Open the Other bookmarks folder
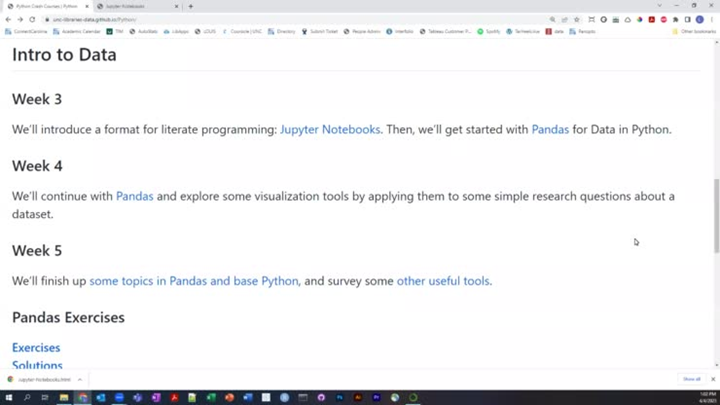This screenshot has height=405, width=720. click(x=695, y=31)
